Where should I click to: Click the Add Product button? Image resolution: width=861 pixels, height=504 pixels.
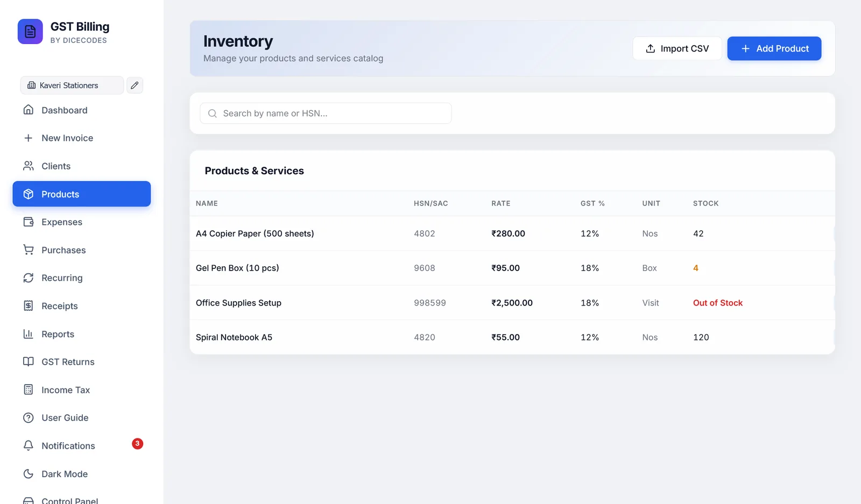click(774, 48)
